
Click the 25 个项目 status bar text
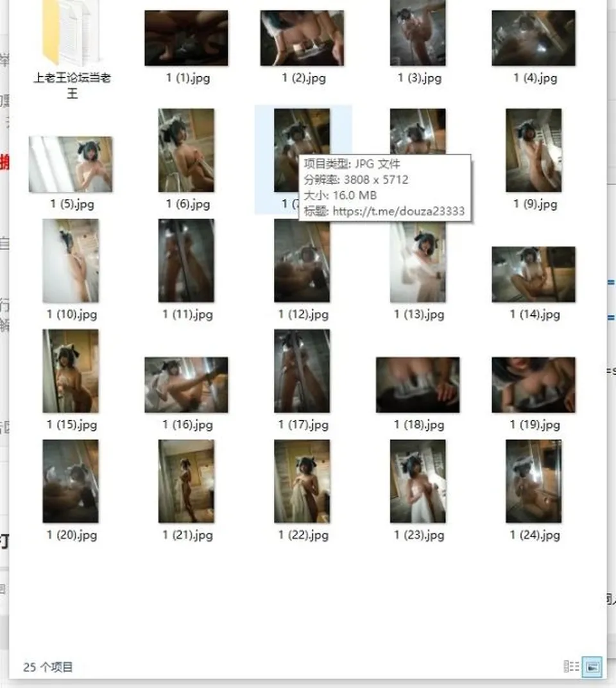coord(48,667)
